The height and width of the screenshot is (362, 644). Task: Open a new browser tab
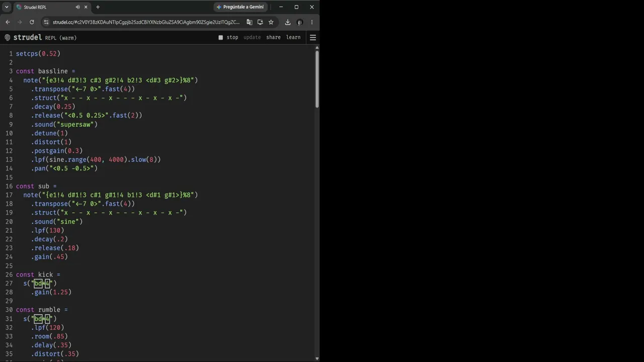click(x=98, y=7)
